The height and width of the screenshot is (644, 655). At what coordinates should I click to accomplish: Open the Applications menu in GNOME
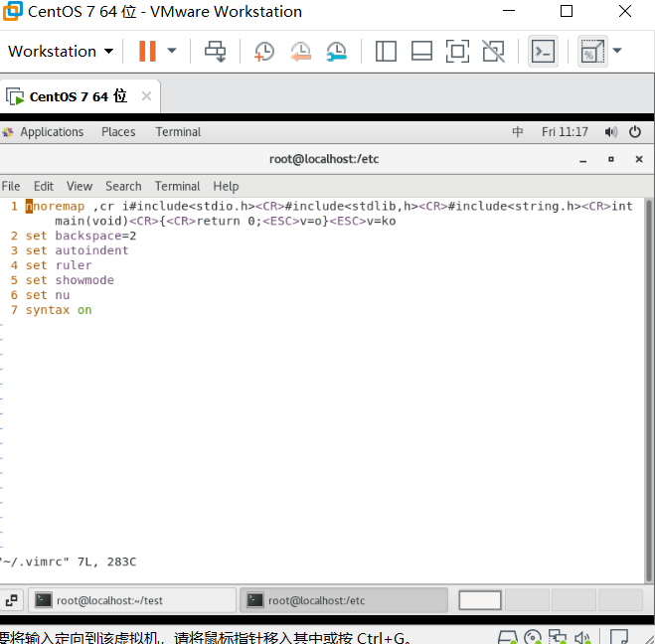(x=52, y=132)
